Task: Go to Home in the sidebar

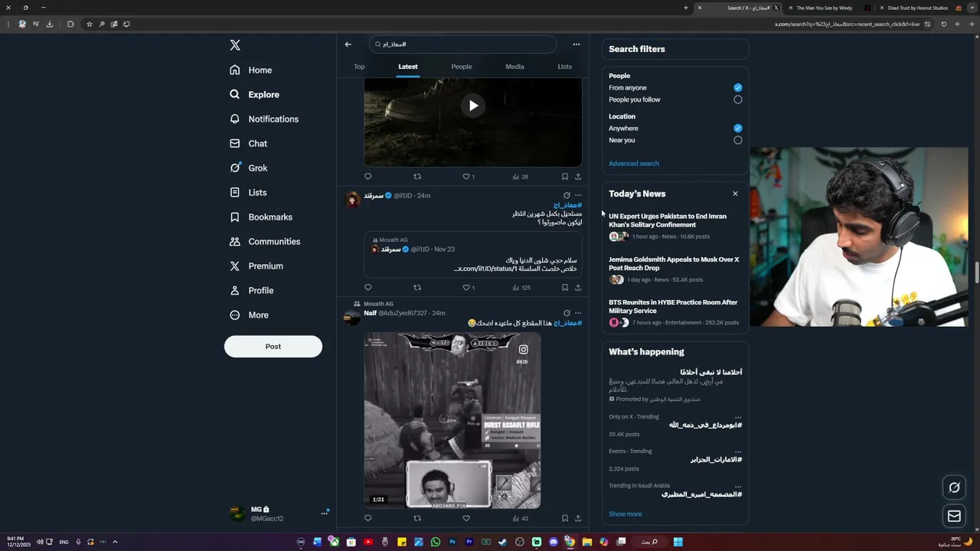Action: coord(251,70)
